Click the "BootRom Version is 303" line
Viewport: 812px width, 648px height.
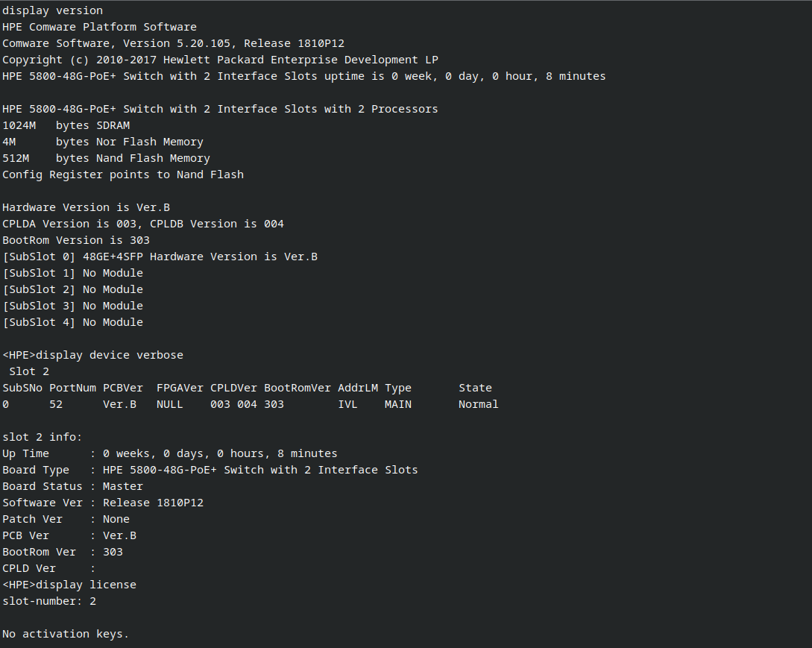click(x=75, y=240)
